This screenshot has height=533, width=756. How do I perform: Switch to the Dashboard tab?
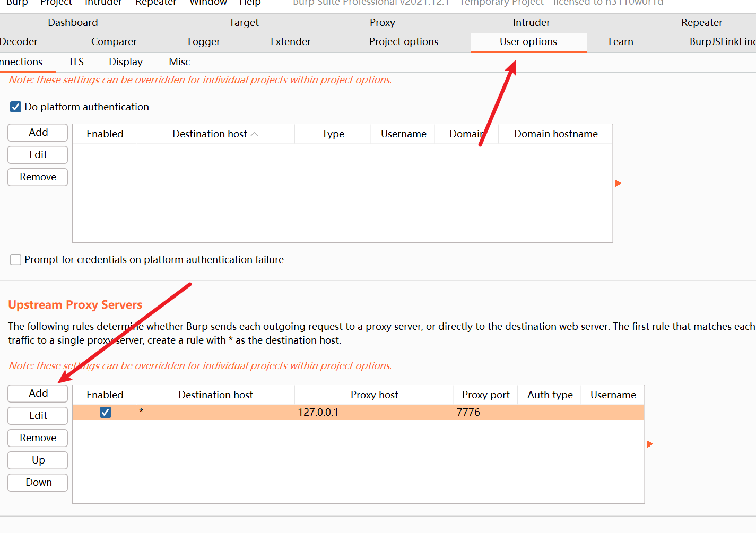(73, 22)
